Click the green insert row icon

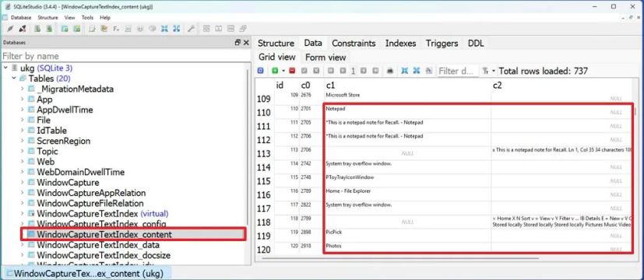click(x=275, y=71)
